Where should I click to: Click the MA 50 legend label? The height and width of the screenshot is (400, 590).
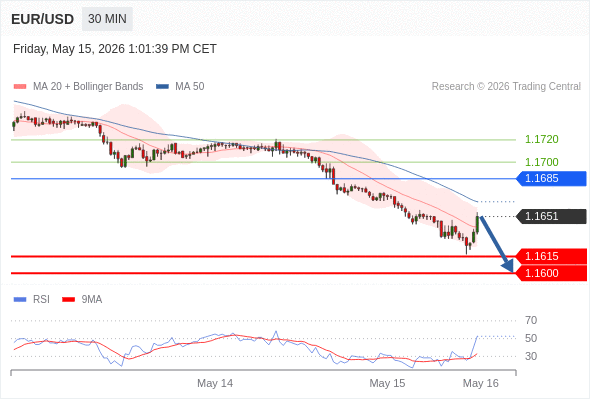click(x=190, y=87)
